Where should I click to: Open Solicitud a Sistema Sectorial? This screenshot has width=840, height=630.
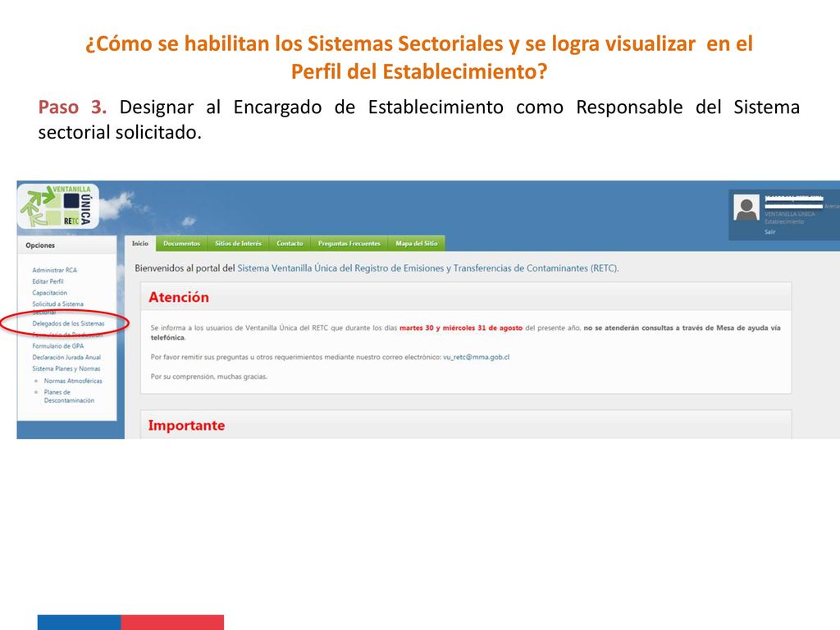point(58,307)
